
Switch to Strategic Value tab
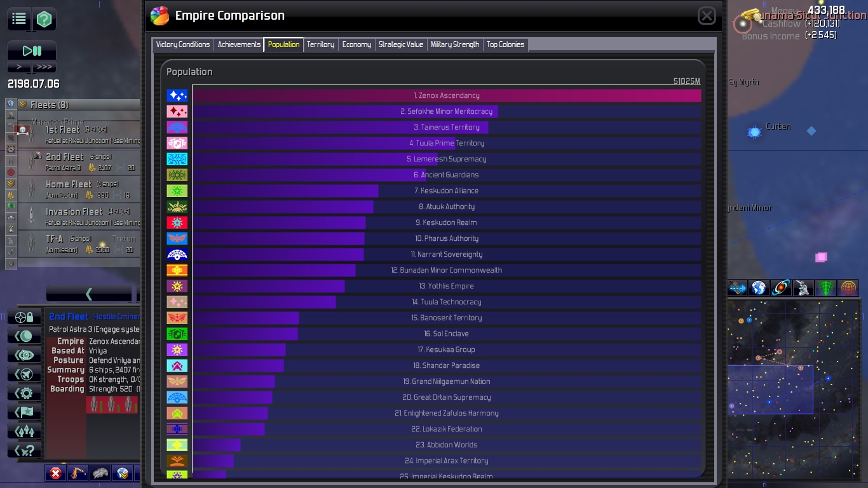tap(401, 44)
